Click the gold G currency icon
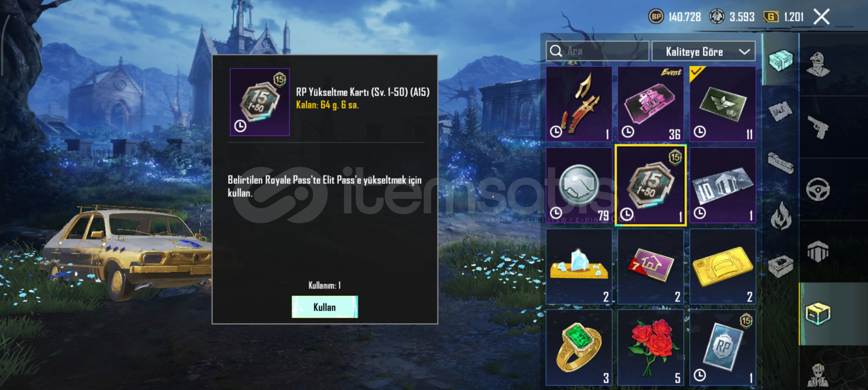The height and width of the screenshot is (390, 868). click(770, 17)
